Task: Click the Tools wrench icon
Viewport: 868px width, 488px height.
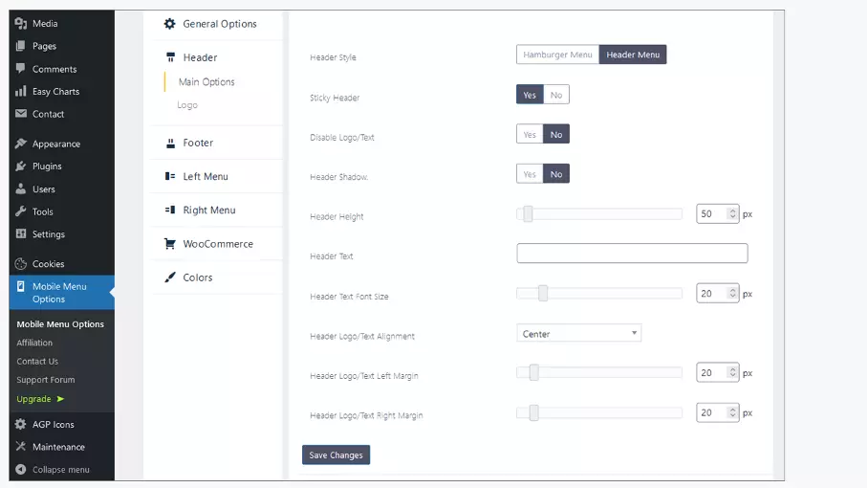Action: coord(21,211)
